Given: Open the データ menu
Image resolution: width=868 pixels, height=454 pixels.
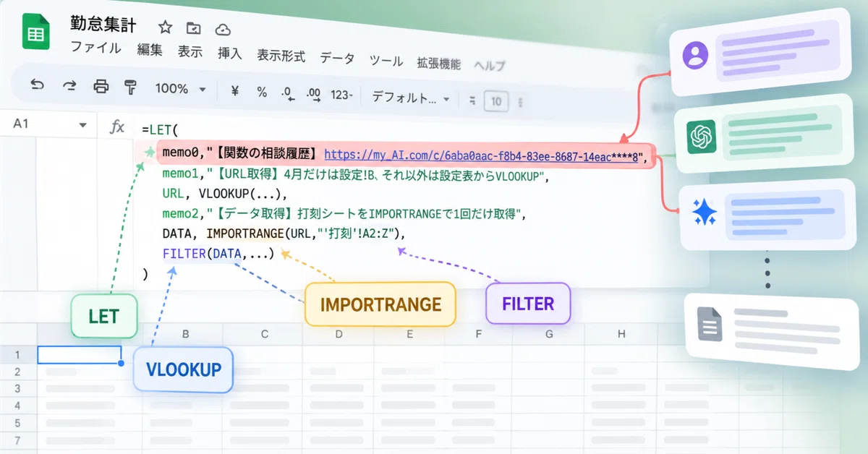Looking at the screenshot, I should point(337,58).
